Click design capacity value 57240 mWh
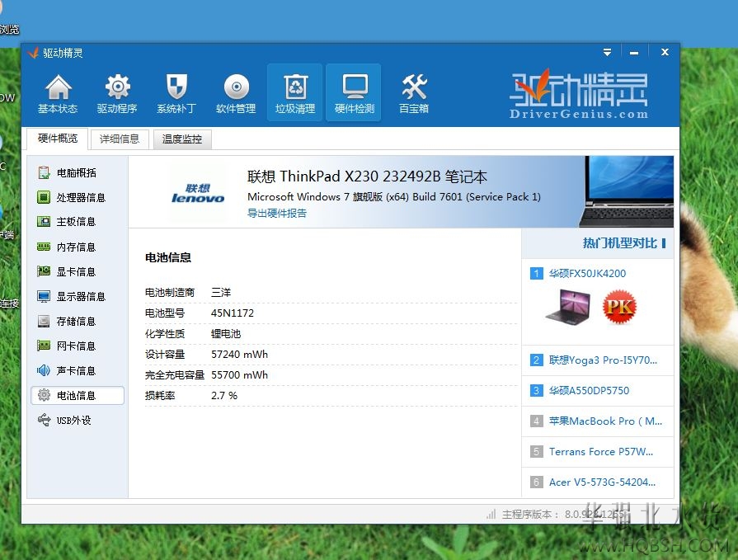The height and width of the screenshot is (560, 738). (x=240, y=355)
